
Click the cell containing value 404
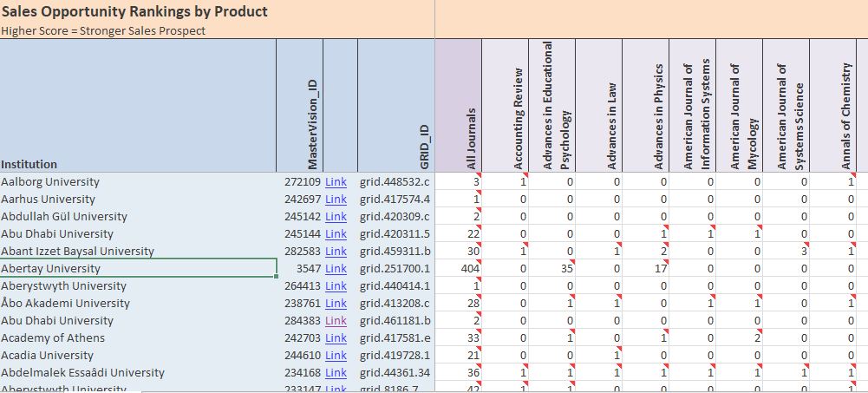point(460,269)
